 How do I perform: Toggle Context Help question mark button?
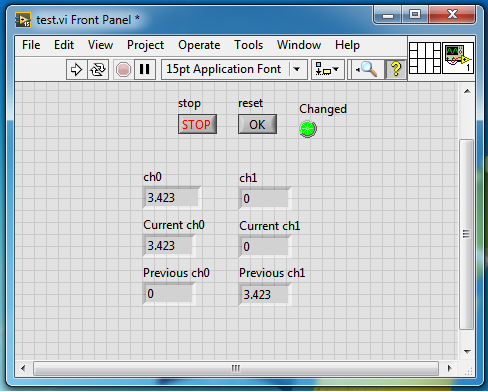396,70
